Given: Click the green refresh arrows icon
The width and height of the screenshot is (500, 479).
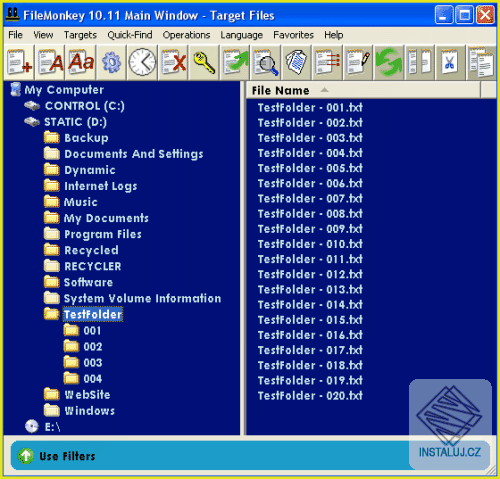Looking at the screenshot, I should coord(389,62).
